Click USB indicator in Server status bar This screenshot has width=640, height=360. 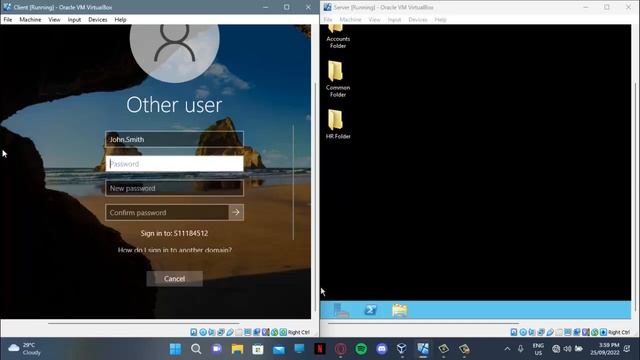click(550, 332)
